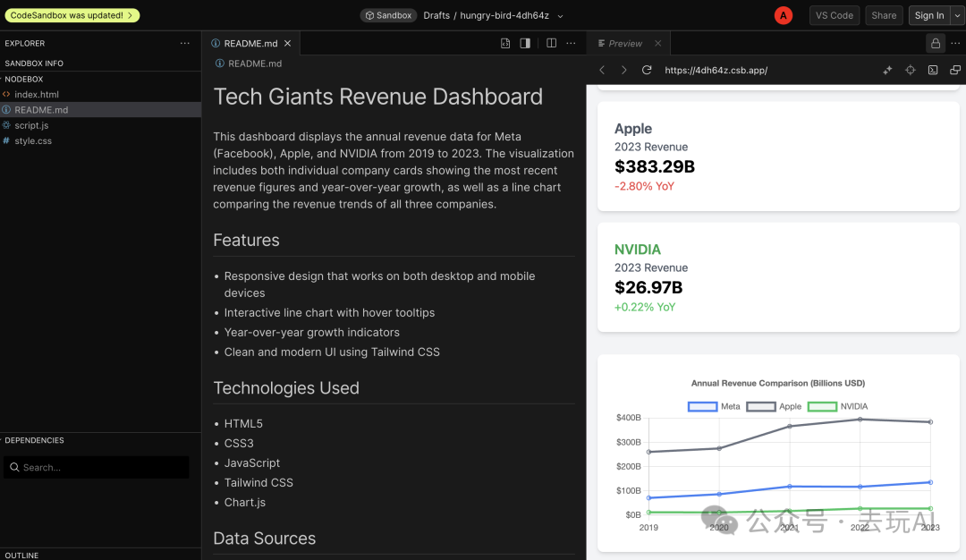The image size is (966, 560).
Task: Open the preview terminal console icon
Action: [933, 70]
